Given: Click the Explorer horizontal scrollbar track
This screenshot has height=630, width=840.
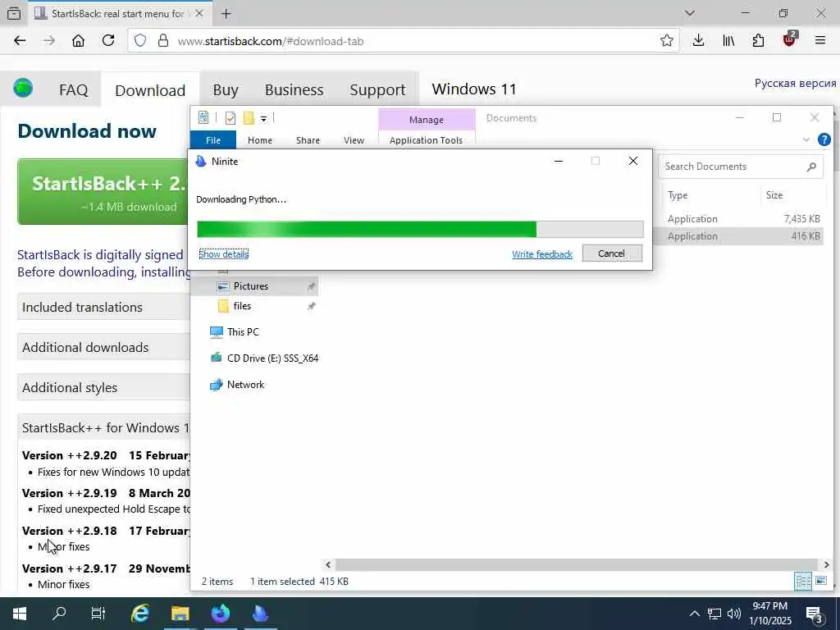Looking at the screenshot, I should click(577, 564).
